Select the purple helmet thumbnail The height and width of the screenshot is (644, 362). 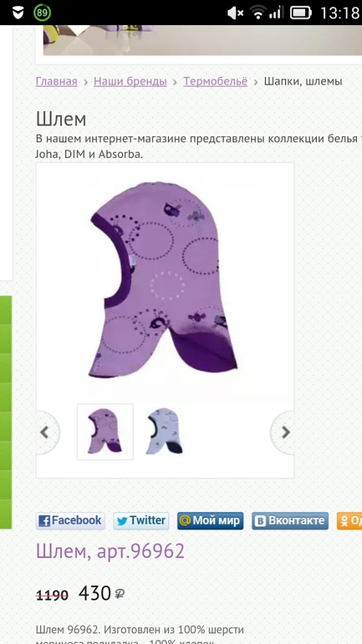[x=105, y=432]
